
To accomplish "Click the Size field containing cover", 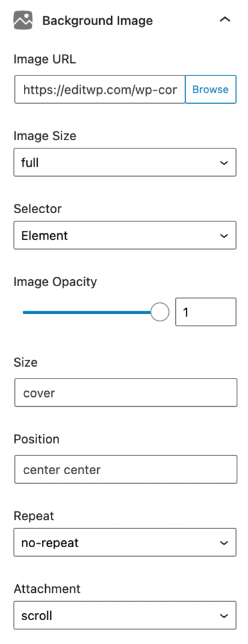I will 126,393.
